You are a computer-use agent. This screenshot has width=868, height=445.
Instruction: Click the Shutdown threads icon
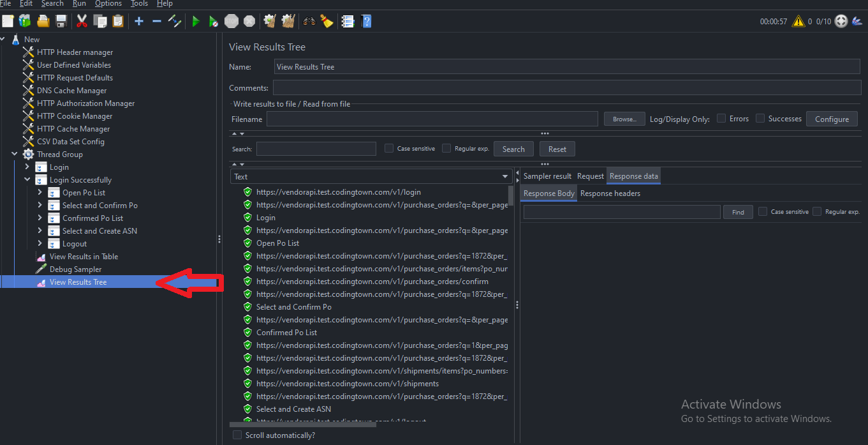pos(249,21)
